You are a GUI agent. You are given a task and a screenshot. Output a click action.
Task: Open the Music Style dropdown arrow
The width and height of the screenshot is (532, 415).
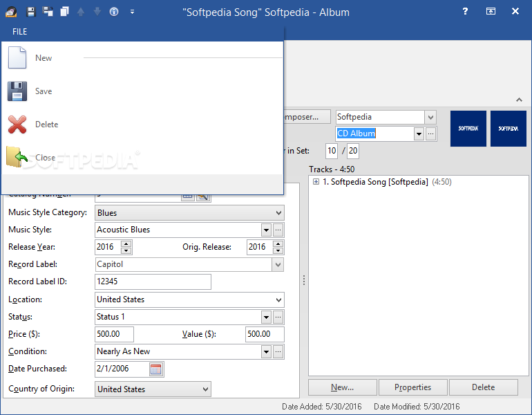pyautogui.click(x=266, y=230)
